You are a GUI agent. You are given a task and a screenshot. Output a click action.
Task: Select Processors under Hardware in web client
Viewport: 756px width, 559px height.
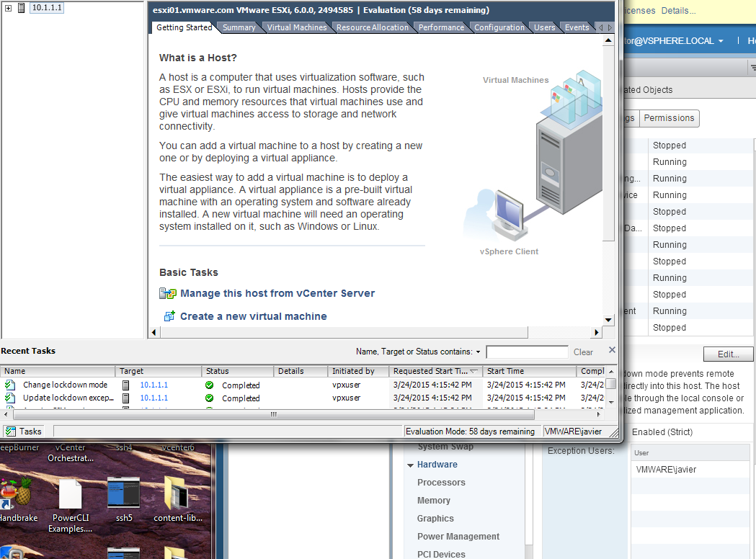click(x=441, y=483)
